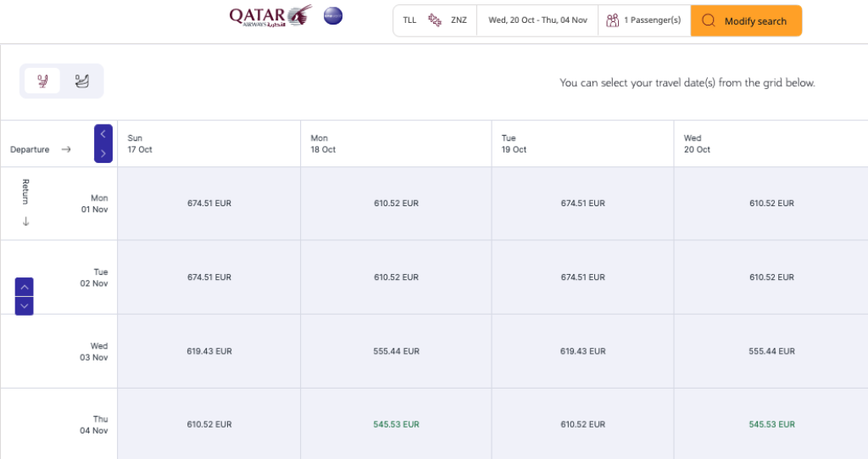
Task: Choose 19 Oct departure with 02 Nov return fare
Action: (582, 277)
